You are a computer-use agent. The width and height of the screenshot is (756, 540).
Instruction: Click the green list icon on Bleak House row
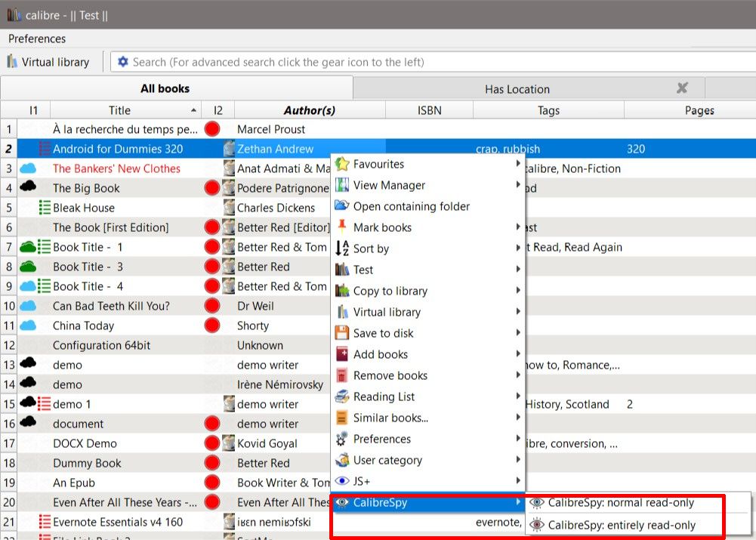point(45,208)
